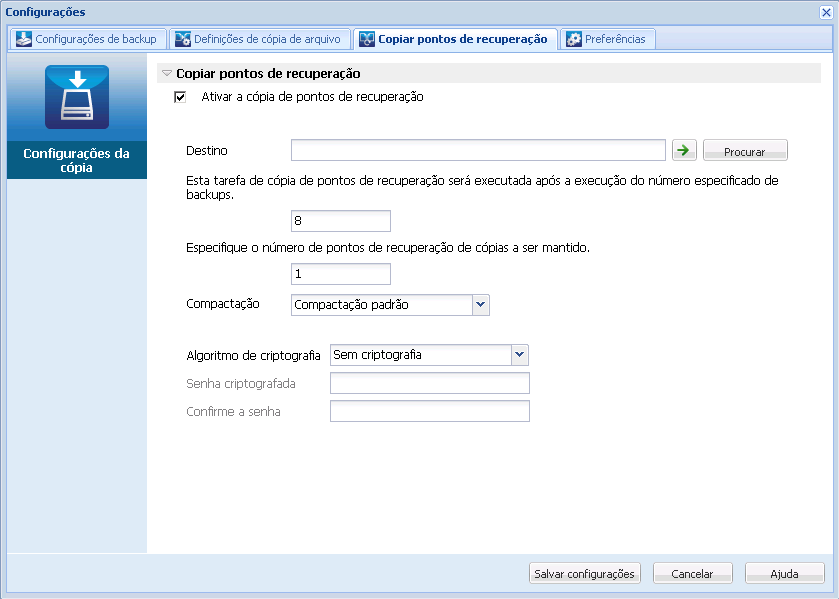Click the icon on the Definições de cópia de arquivo tab
Image resolution: width=839 pixels, height=599 pixels.
point(182,39)
